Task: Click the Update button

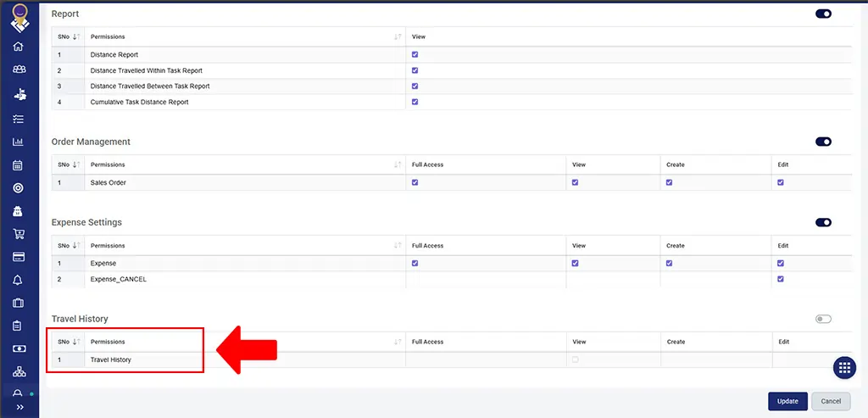Action: click(x=787, y=401)
